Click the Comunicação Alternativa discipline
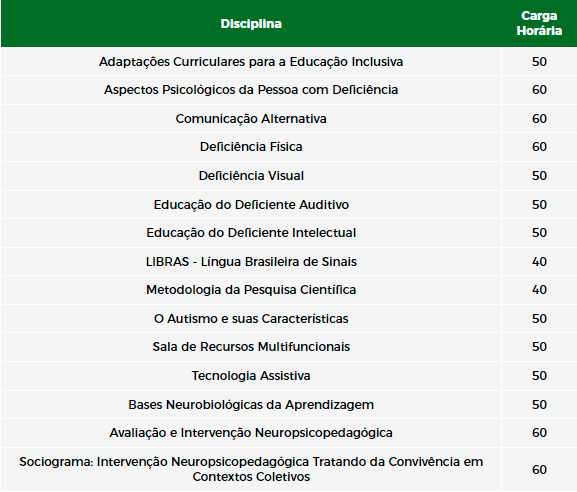The width and height of the screenshot is (577, 492). tap(251, 118)
